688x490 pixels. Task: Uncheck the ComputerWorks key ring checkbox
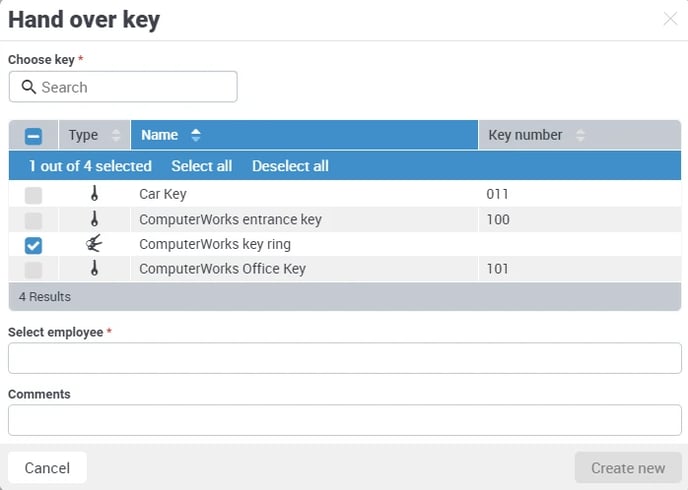(33, 246)
